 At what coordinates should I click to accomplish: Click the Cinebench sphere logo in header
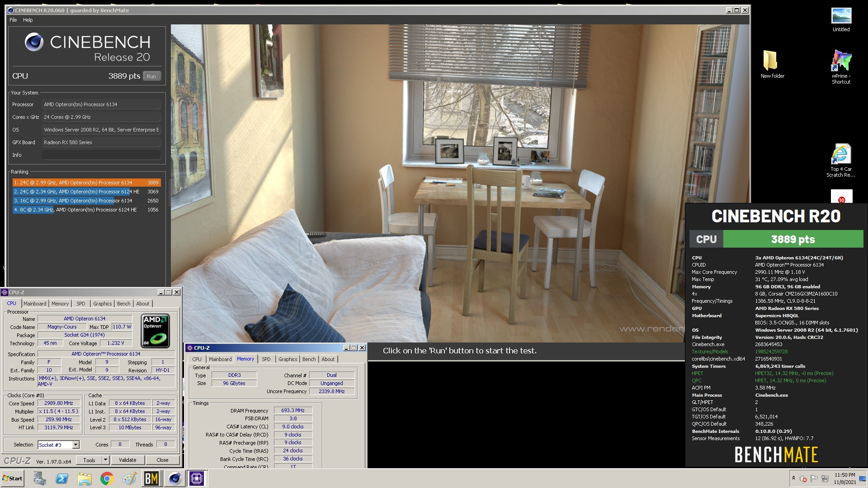[34, 42]
